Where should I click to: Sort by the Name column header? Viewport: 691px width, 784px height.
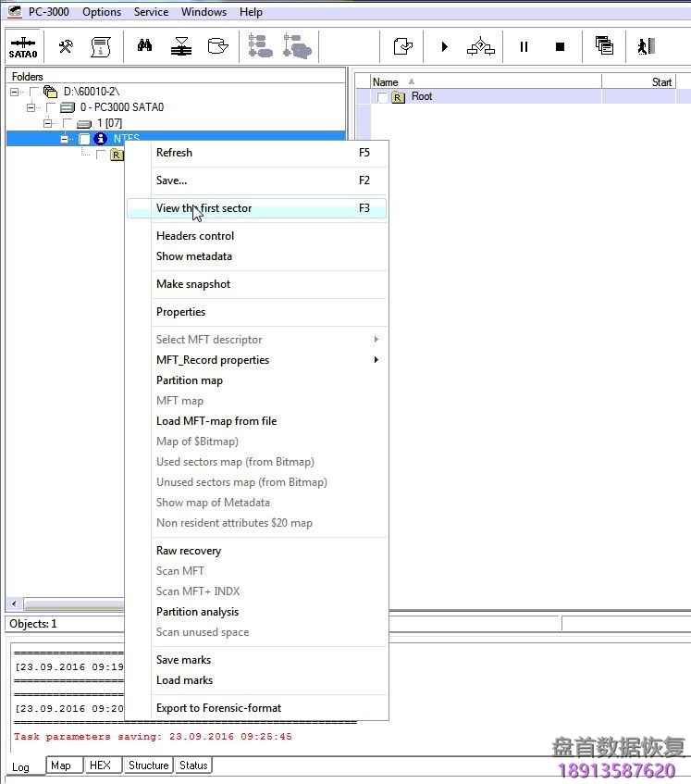(385, 81)
